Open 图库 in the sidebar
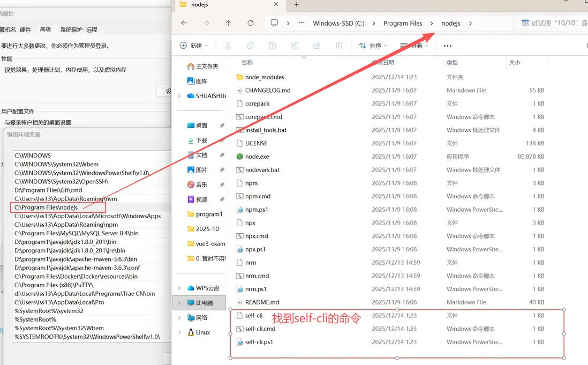588x365 pixels. 197,81
